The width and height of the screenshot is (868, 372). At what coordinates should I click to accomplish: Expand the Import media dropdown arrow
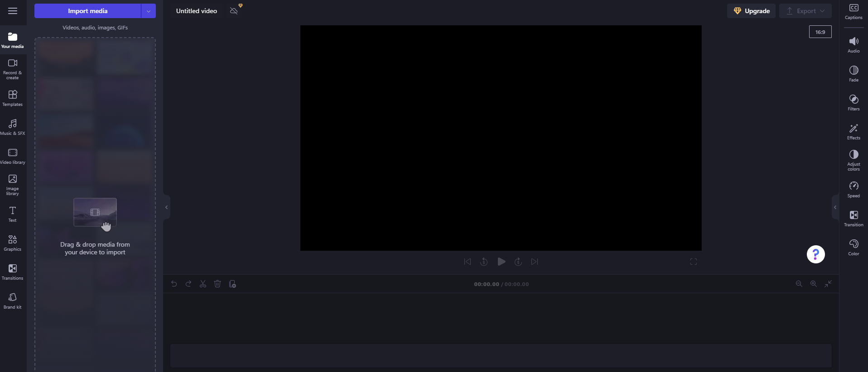149,11
